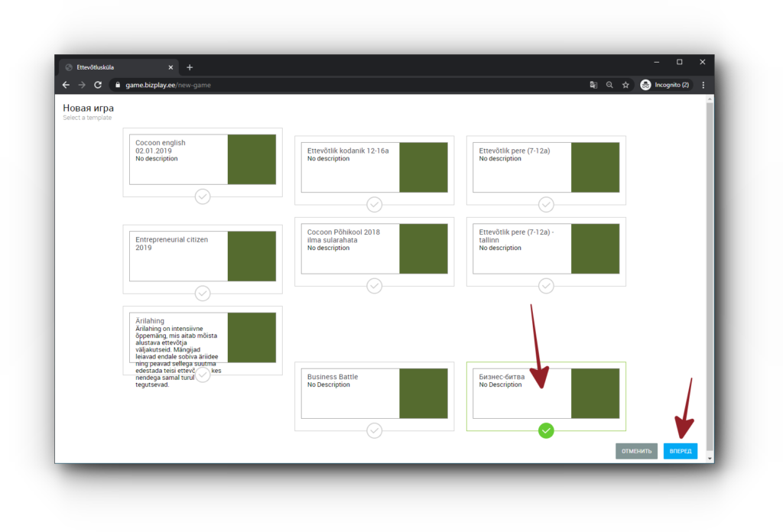Close the Ettevõtluskúla tab
The image size is (783, 532).
(170, 67)
